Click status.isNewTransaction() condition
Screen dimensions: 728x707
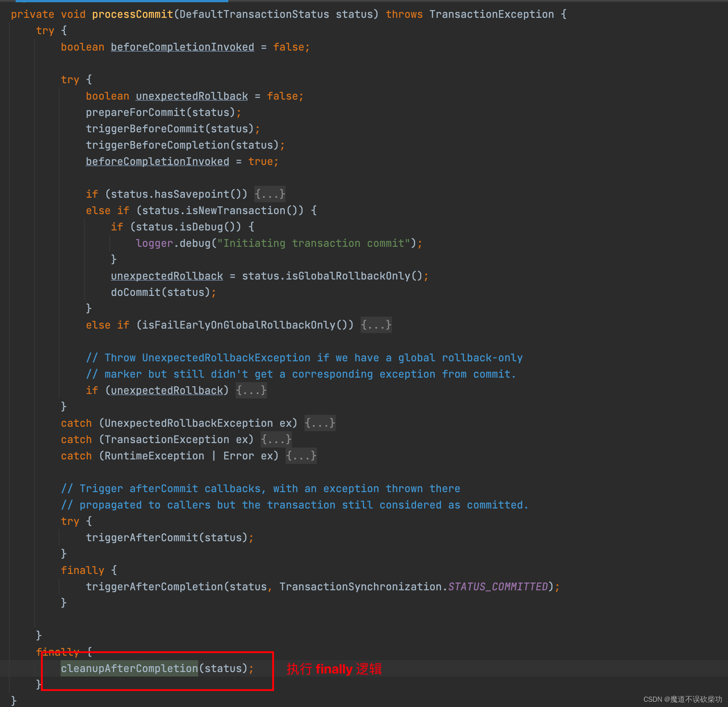(219, 210)
